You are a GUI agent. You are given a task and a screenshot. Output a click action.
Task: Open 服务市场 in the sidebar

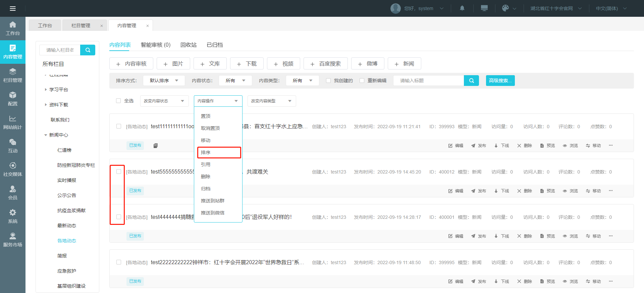(x=13, y=240)
